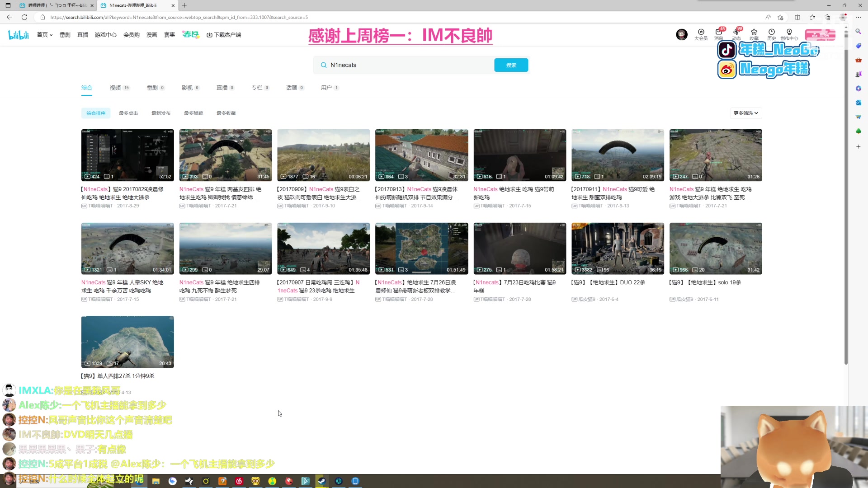This screenshot has height=488, width=868.
Task: Select 最多点击 sort option
Action: click(x=128, y=113)
